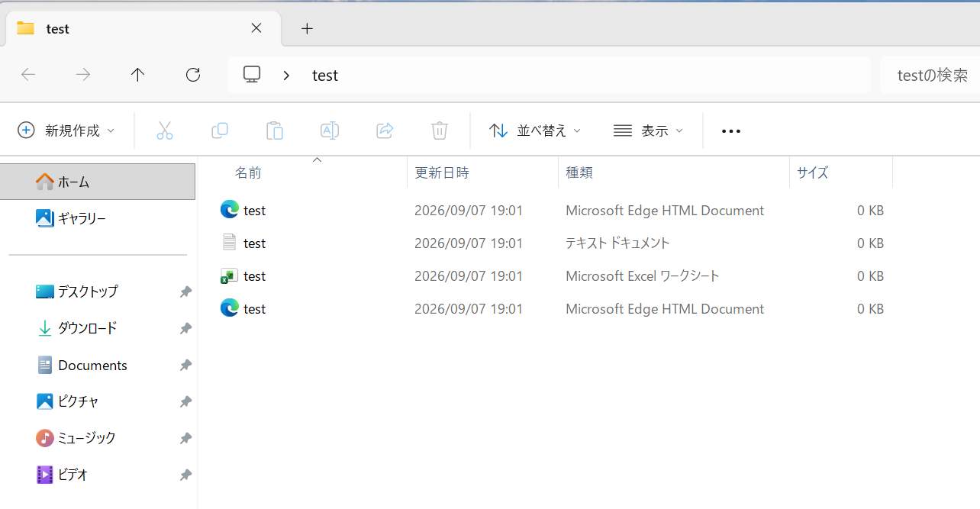Image resolution: width=980 pixels, height=509 pixels.
Task: Open the three-dot See more menu
Action: tap(731, 131)
